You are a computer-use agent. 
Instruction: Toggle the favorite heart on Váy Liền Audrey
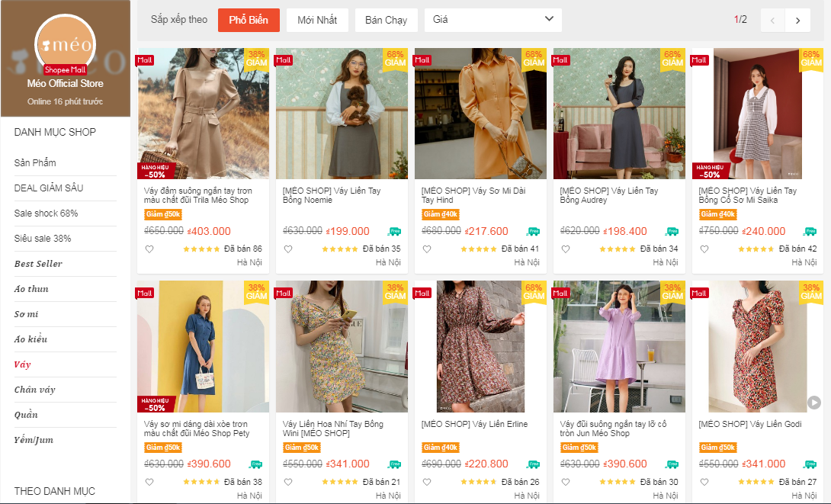[x=565, y=248]
